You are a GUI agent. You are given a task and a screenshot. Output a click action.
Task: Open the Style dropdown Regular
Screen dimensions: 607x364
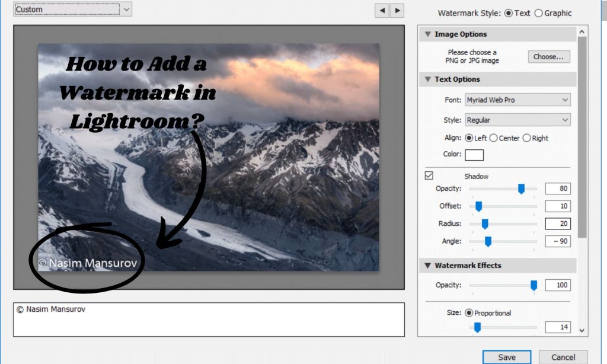pyautogui.click(x=517, y=120)
